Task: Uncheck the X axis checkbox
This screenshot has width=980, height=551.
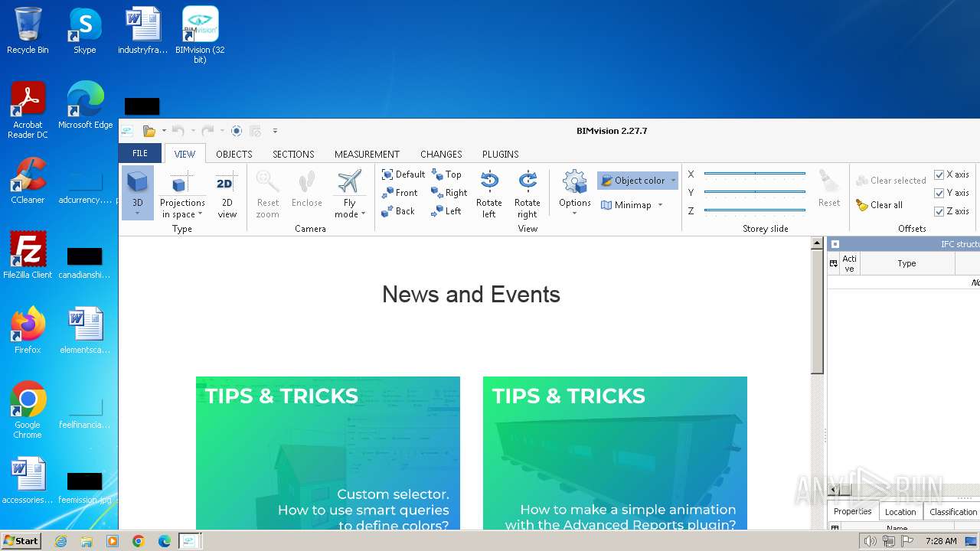Action: click(939, 174)
